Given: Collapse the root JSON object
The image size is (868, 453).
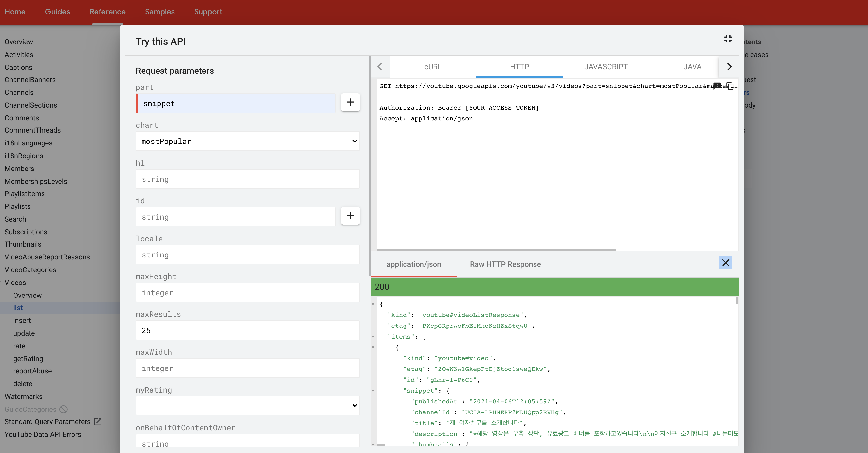Looking at the screenshot, I should [373, 304].
